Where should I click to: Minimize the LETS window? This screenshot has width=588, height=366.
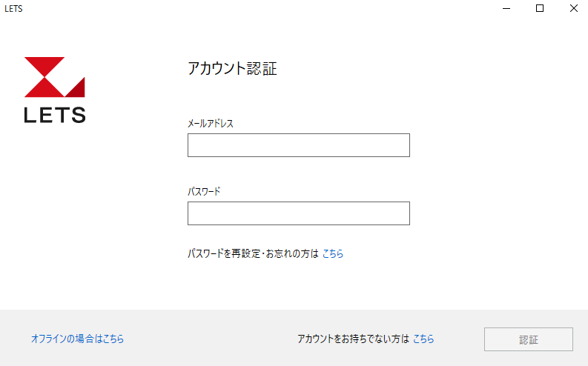pyautogui.click(x=506, y=8)
